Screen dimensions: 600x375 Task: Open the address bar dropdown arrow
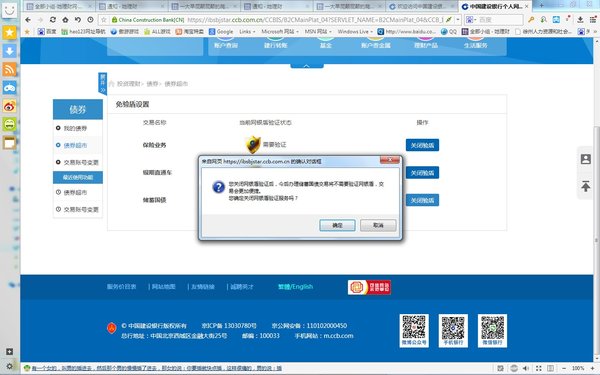tap(458, 20)
